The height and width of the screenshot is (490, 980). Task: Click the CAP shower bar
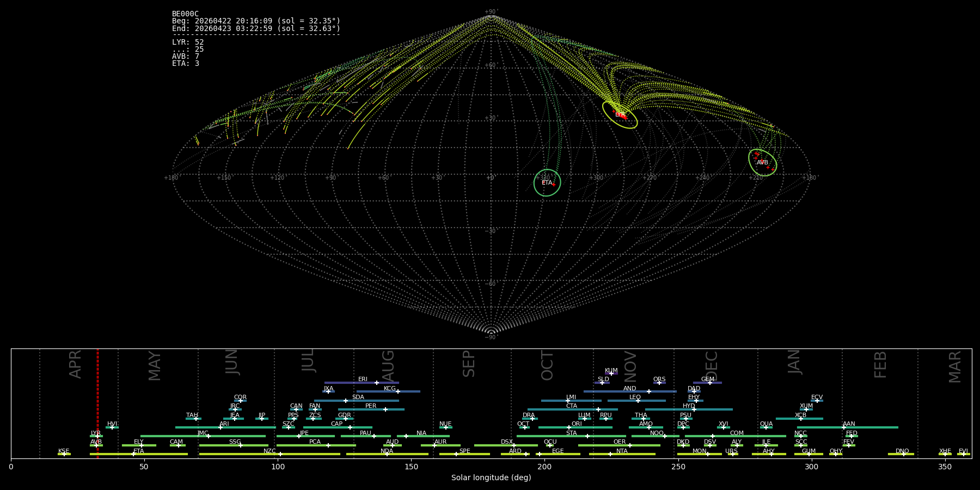[x=338, y=427]
